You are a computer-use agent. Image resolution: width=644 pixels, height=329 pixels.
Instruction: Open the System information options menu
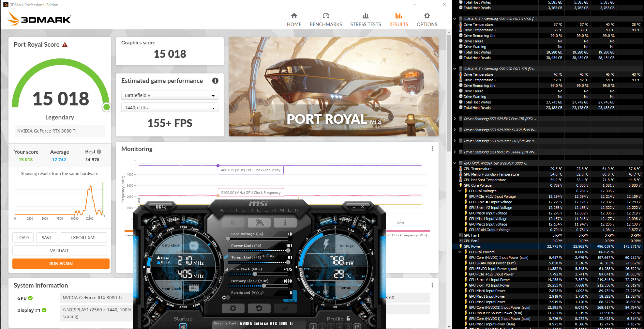[432, 285]
